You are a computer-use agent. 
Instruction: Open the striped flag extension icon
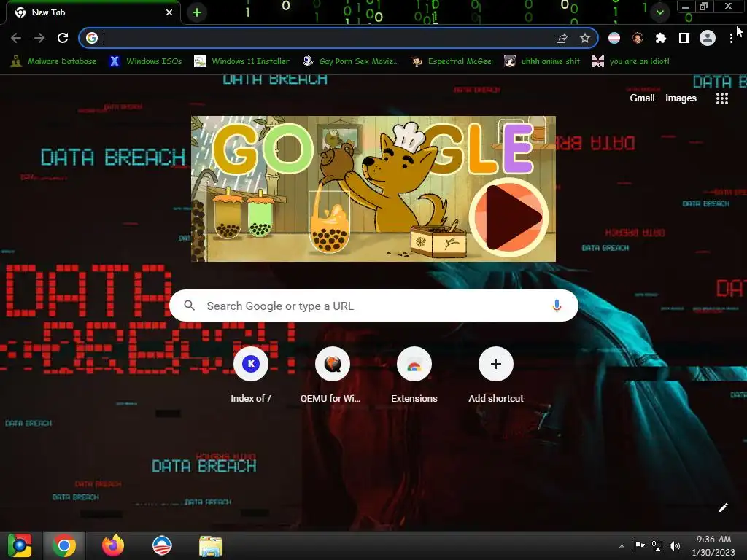614,38
